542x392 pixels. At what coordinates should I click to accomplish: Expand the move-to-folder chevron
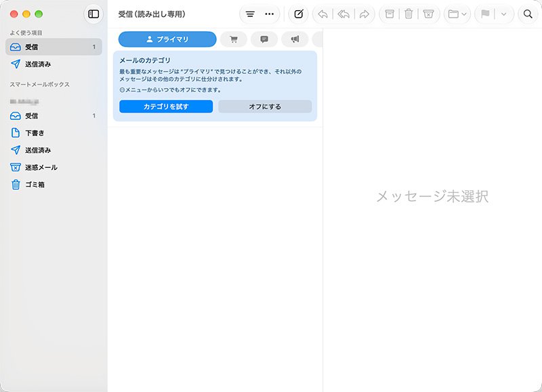pos(464,14)
